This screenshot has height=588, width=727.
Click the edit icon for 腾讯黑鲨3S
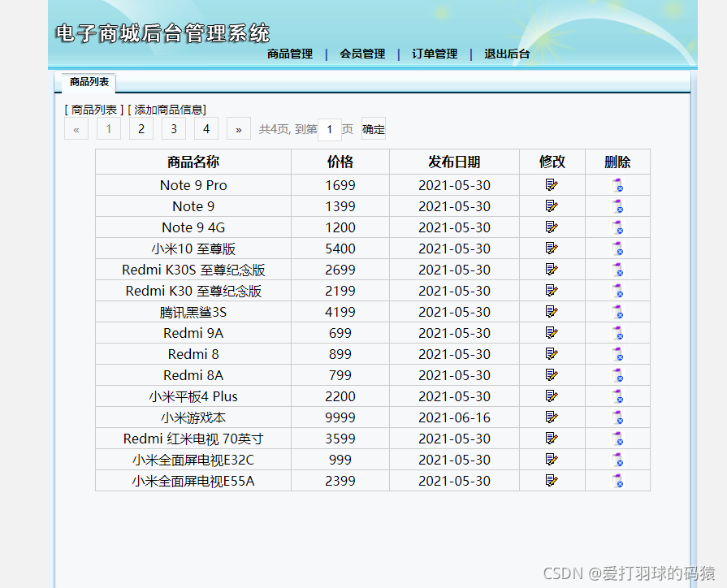(552, 312)
